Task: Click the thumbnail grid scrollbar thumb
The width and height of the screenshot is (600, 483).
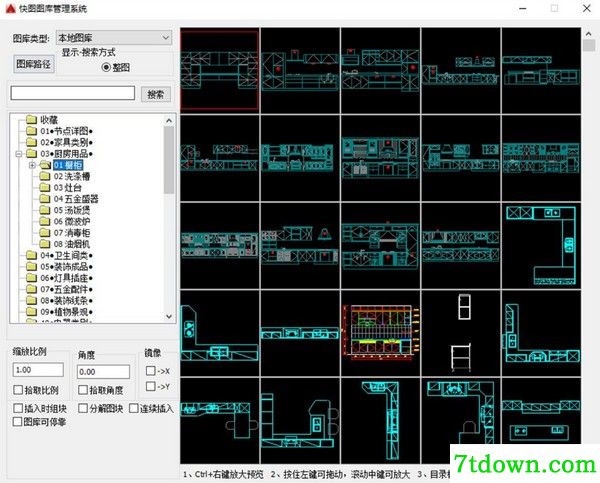Action: (589, 46)
